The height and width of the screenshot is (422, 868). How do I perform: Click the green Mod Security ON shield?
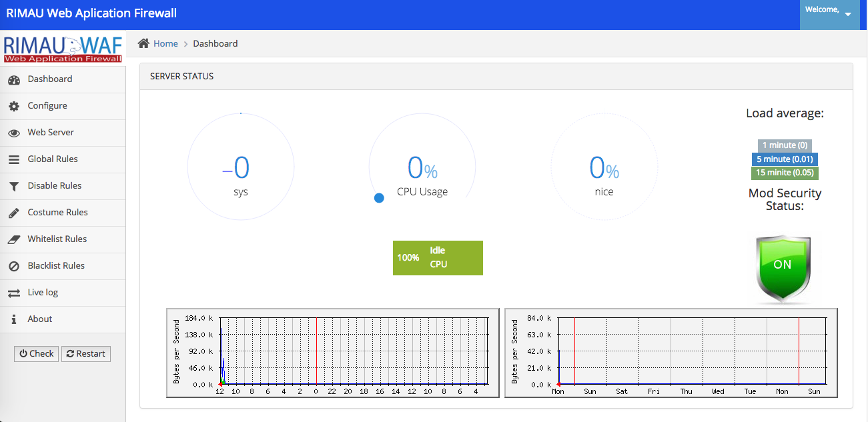click(783, 268)
